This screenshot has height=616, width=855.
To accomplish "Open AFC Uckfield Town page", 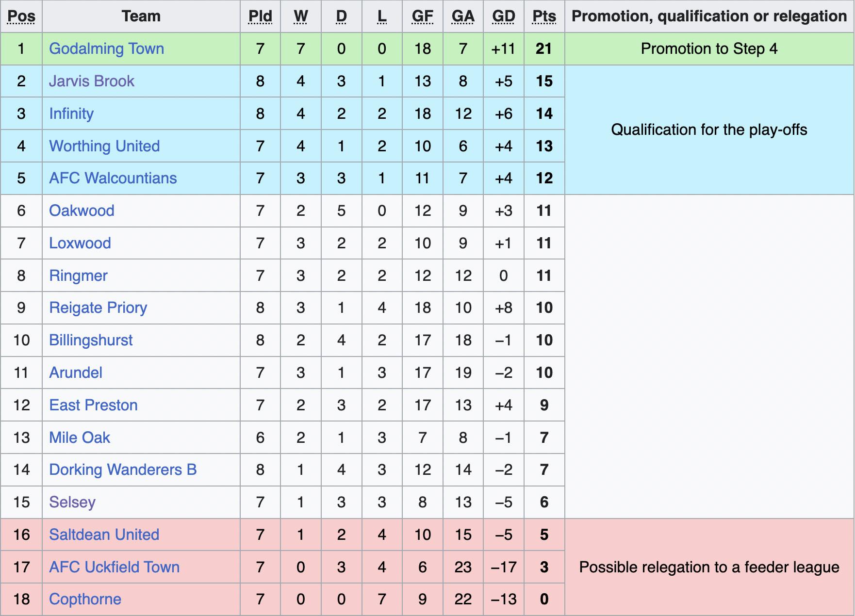I will click(x=114, y=567).
